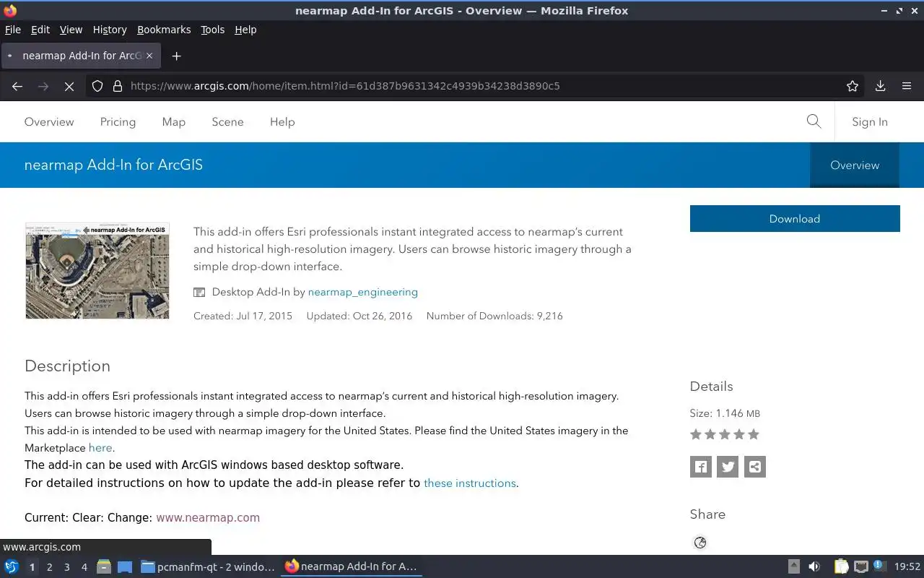The height and width of the screenshot is (578, 924).
Task: Share item on Twitter
Action: [x=728, y=467]
